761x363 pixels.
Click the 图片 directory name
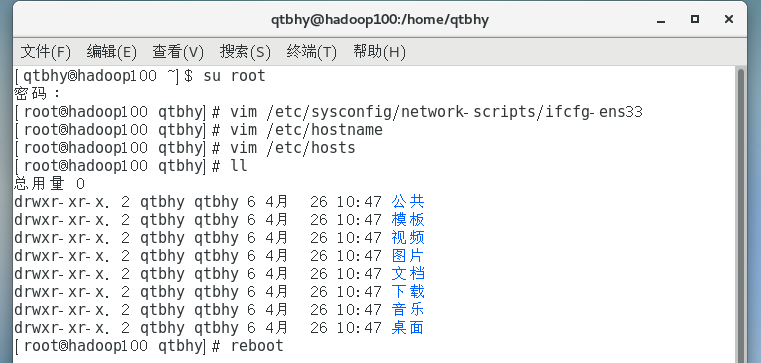(x=408, y=256)
